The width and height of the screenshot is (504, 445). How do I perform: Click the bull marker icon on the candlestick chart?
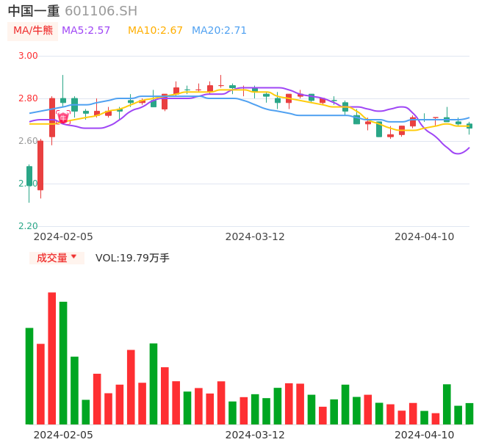(x=63, y=117)
